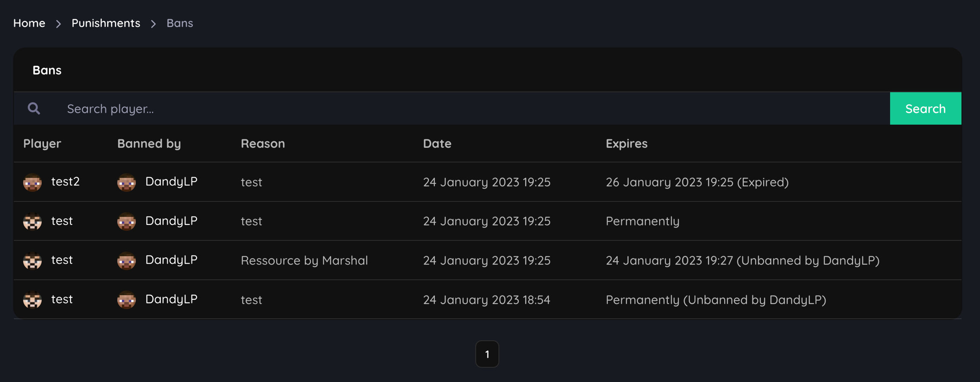
Task: Click DandyLP name in test2 row
Action: tap(171, 182)
